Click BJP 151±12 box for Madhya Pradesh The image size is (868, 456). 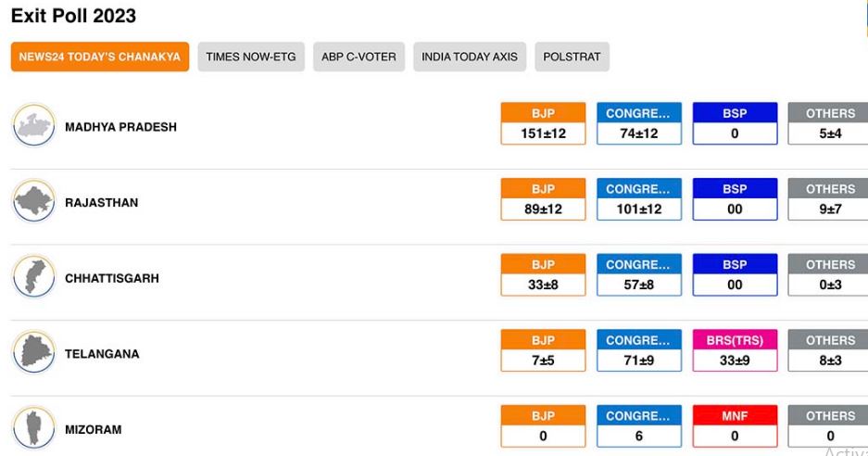point(543,124)
